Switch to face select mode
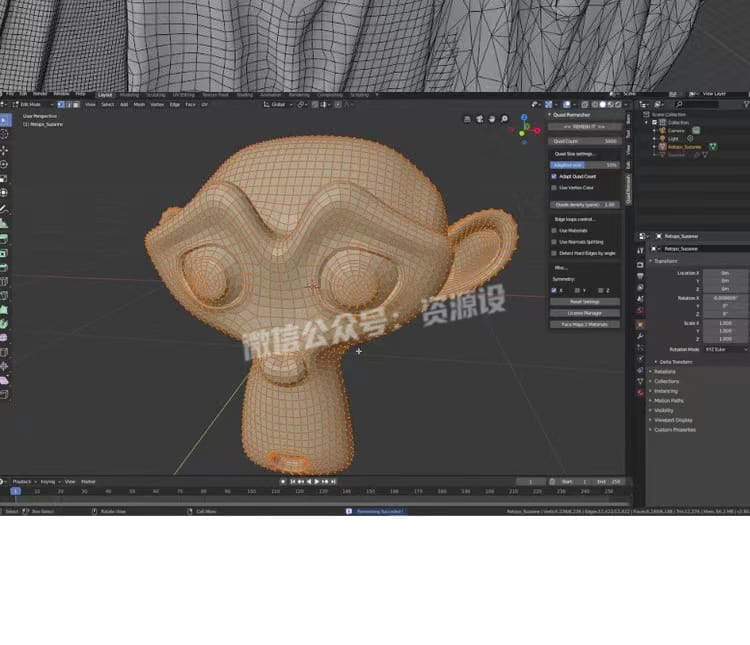Screen dimensions: 750x645 (76, 104)
